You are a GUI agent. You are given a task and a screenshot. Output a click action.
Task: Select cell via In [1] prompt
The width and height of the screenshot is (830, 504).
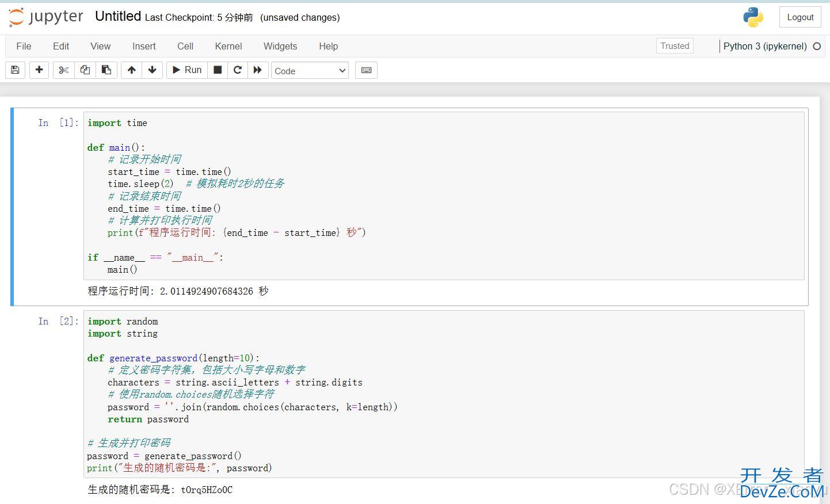(58, 123)
